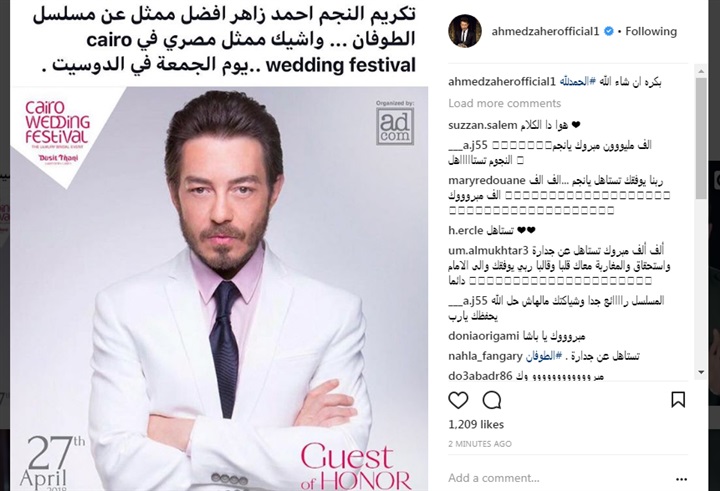Save post with the bookmark icon
Image resolution: width=720 pixels, height=491 pixels.
pos(678,400)
